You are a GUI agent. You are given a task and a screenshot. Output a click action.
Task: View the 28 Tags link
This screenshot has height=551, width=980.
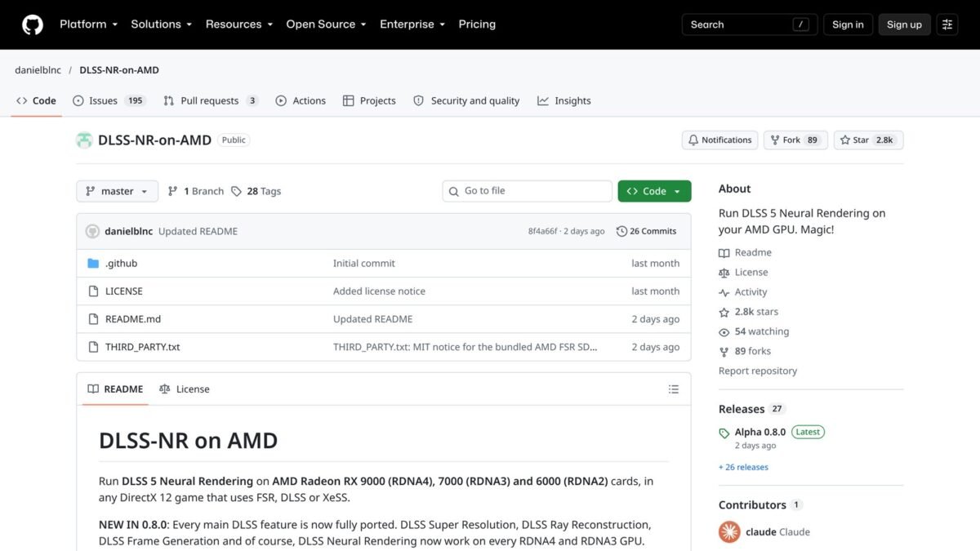(x=256, y=191)
